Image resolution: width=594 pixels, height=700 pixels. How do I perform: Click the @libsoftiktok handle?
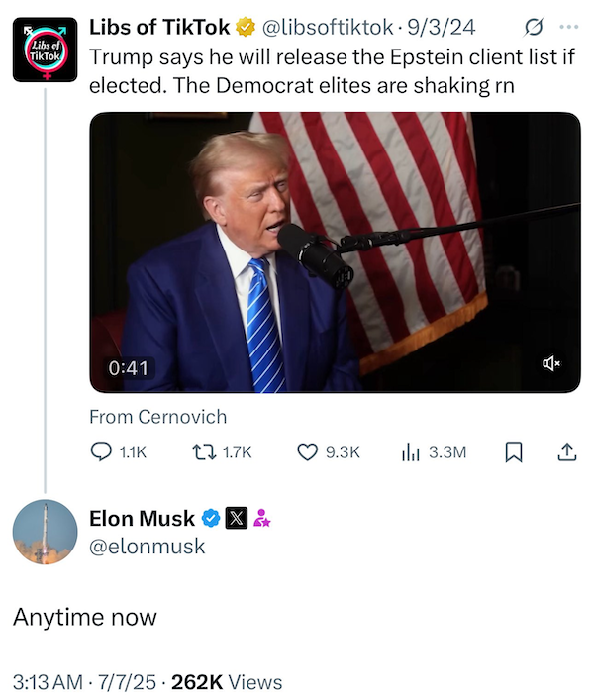click(327, 28)
